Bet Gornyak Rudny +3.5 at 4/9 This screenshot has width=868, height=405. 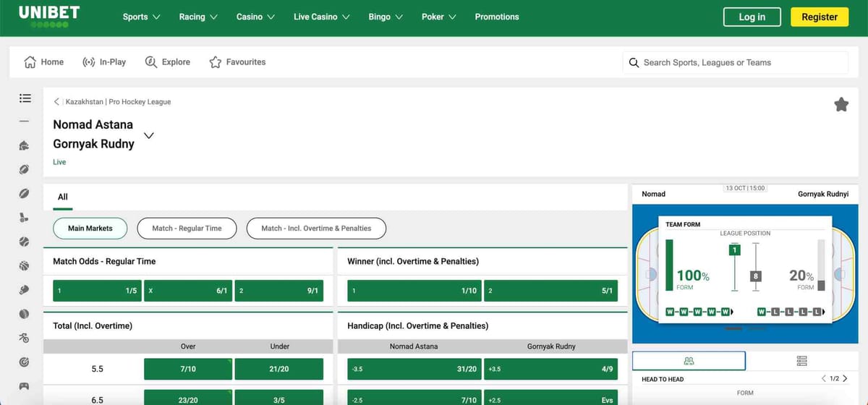coord(551,369)
